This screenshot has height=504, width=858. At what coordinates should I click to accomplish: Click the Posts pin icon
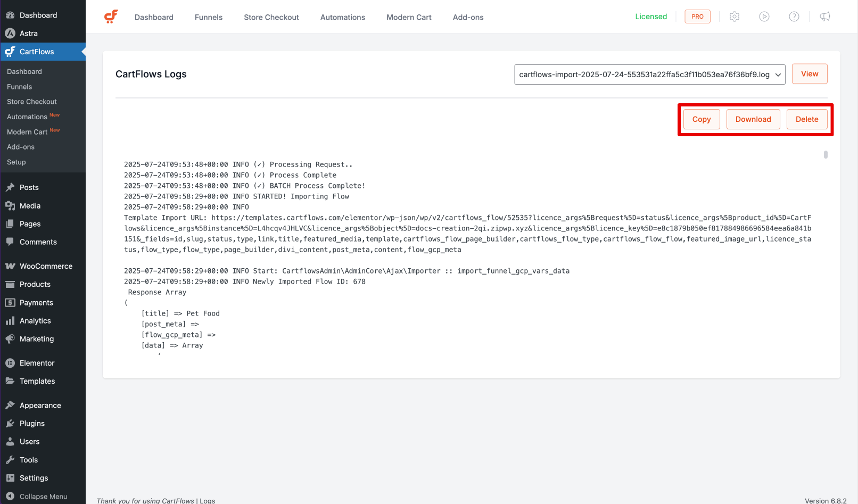[10, 187]
